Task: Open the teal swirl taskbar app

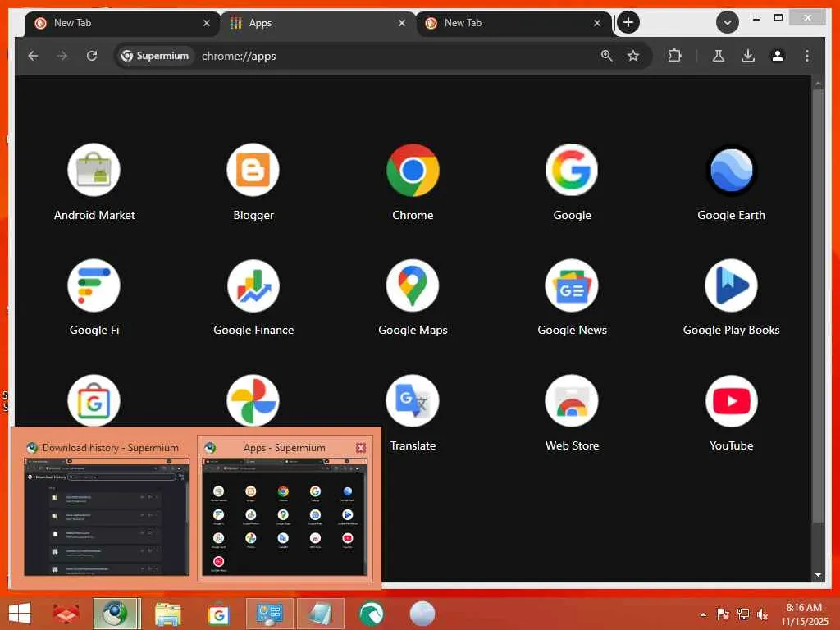Action: point(372,614)
